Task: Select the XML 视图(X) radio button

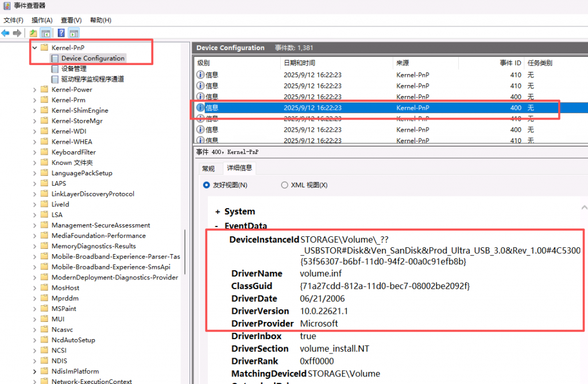Action: click(284, 185)
